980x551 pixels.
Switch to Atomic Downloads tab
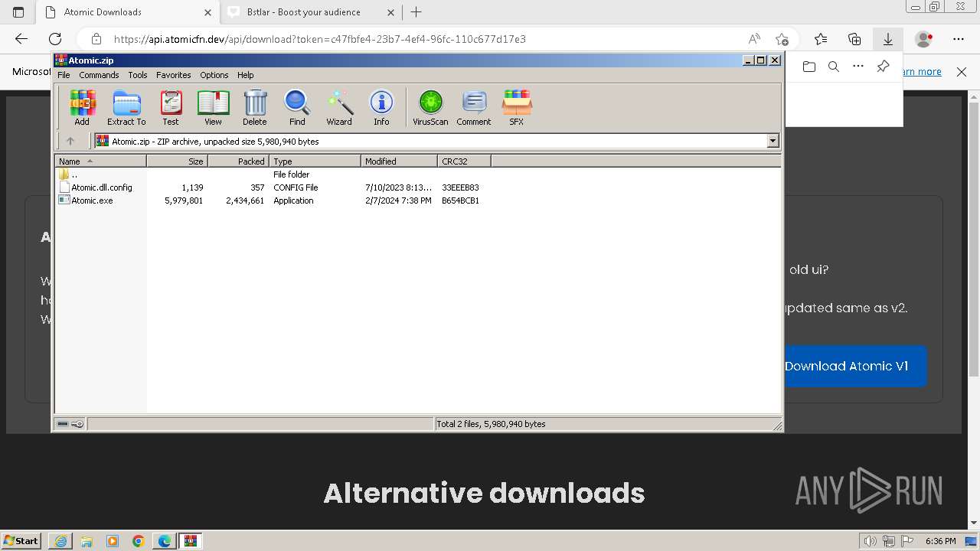[x=129, y=12]
